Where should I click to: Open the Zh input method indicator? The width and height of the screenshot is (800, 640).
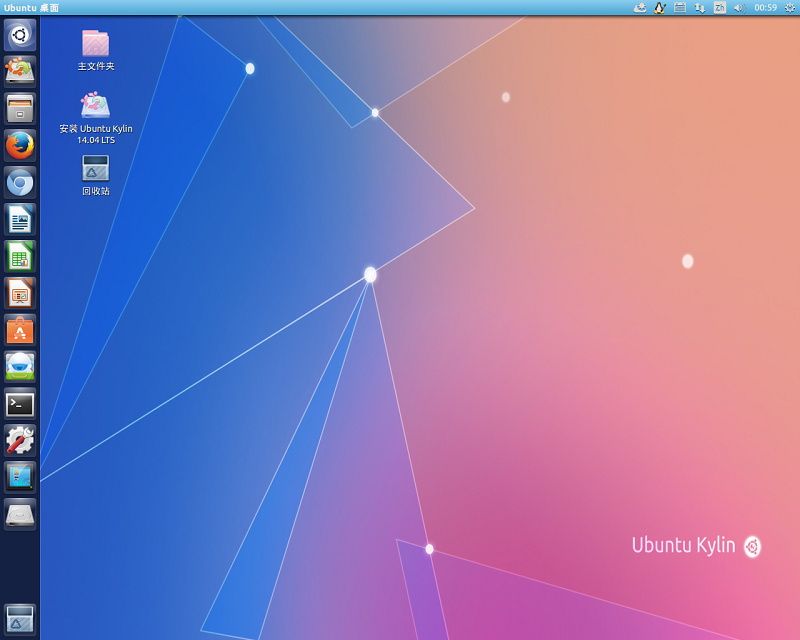[720, 8]
